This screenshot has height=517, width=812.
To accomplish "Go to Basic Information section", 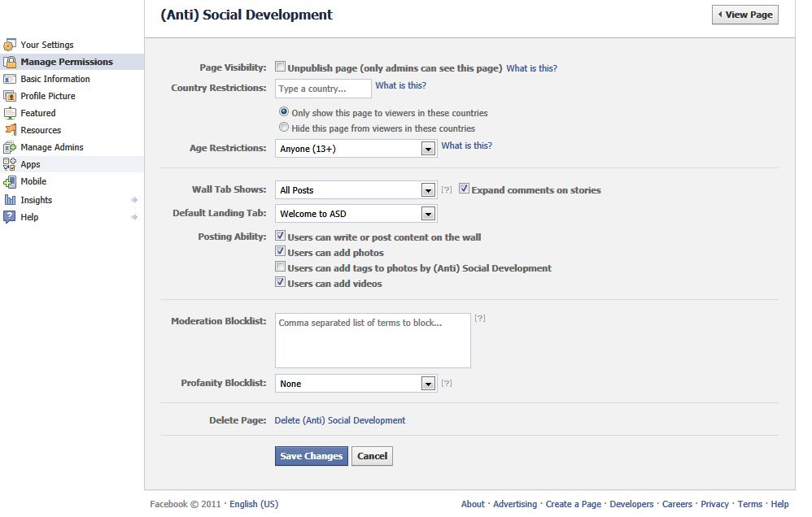I will pyautogui.click(x=55, y=79).
